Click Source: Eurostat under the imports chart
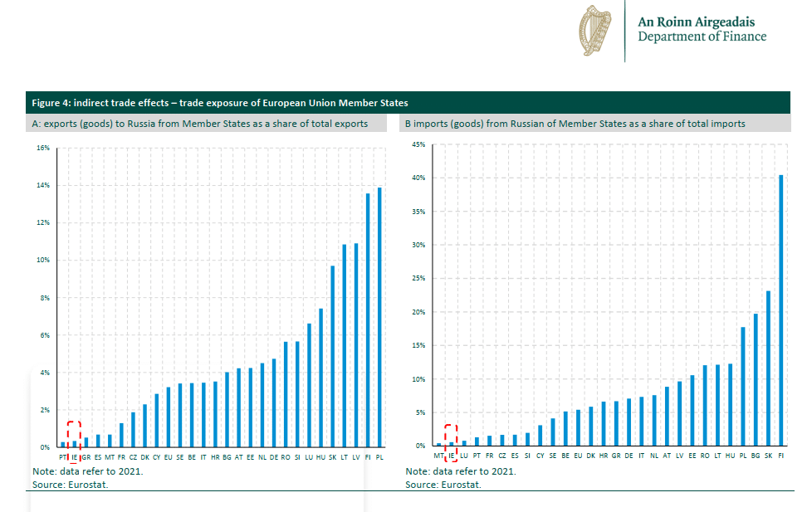812x512 pixels. click(x=443, y=485)
